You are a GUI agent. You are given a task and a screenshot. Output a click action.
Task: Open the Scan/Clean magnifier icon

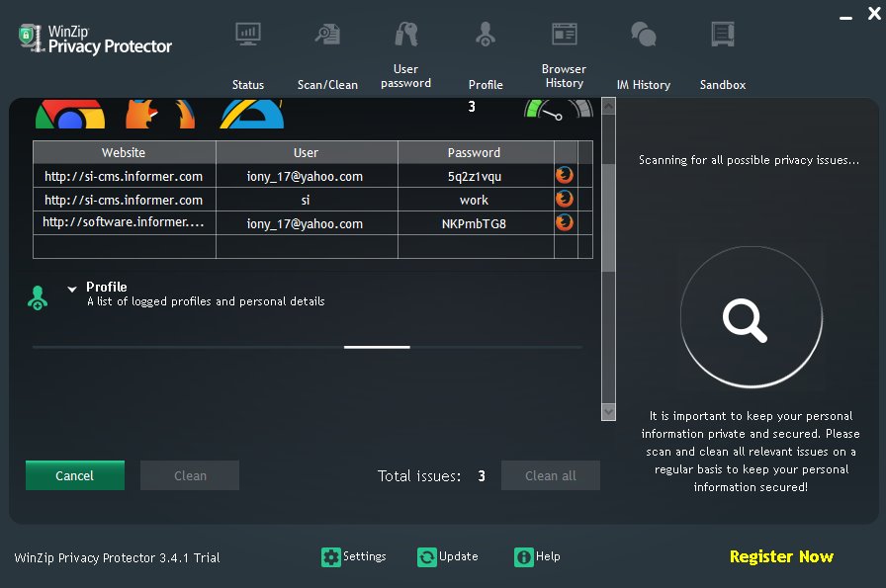(327, 35)
